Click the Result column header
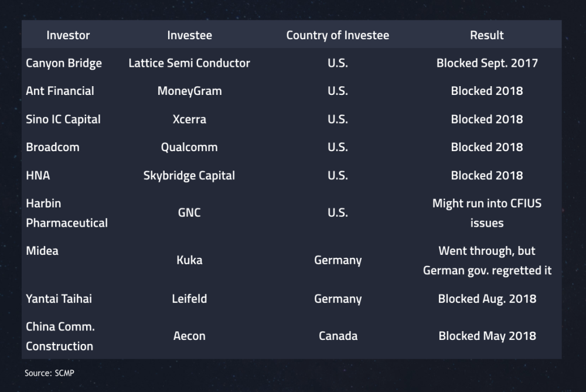Image resolution: width=586 pixels, height=392 pixels. coord(486,35)
